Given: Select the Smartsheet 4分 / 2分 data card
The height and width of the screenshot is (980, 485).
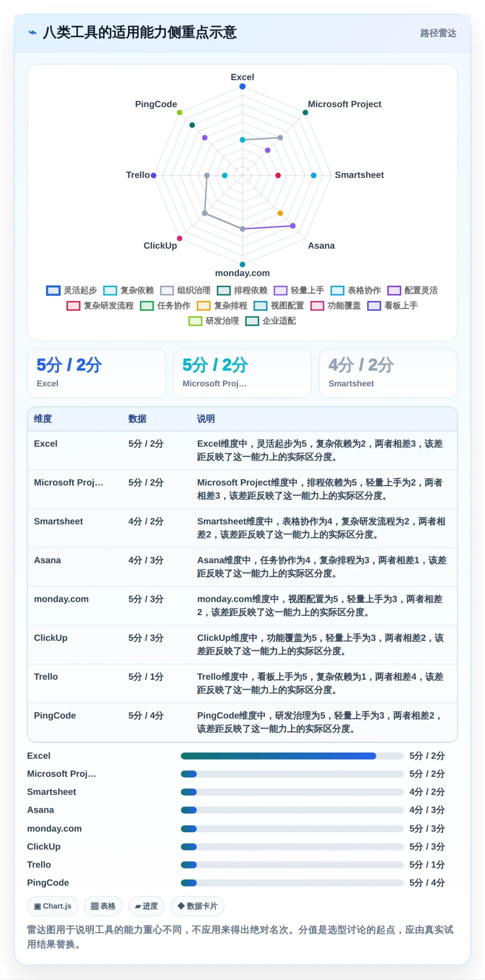Looking at the screenshot, I should click(x=388, y=373).
